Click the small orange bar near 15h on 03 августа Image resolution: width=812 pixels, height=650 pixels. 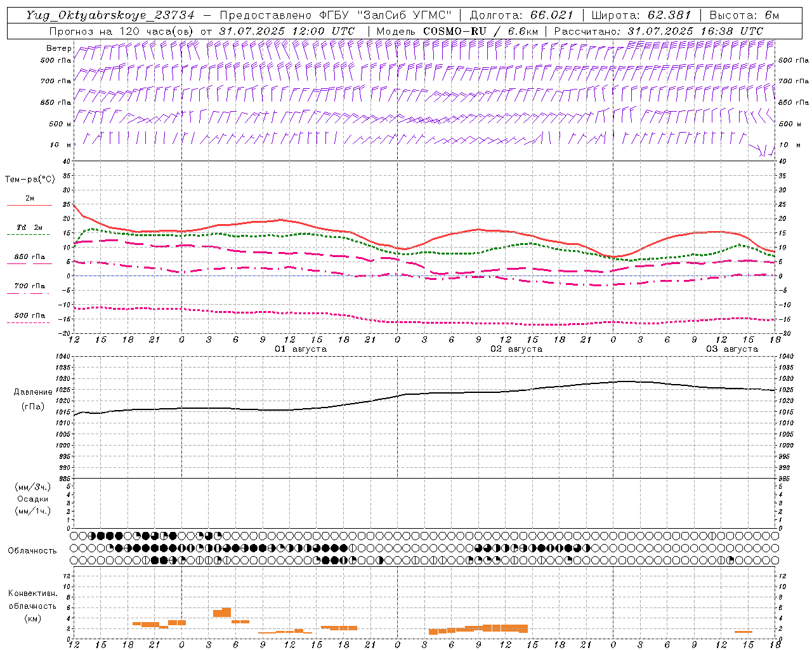click(743, 632)
